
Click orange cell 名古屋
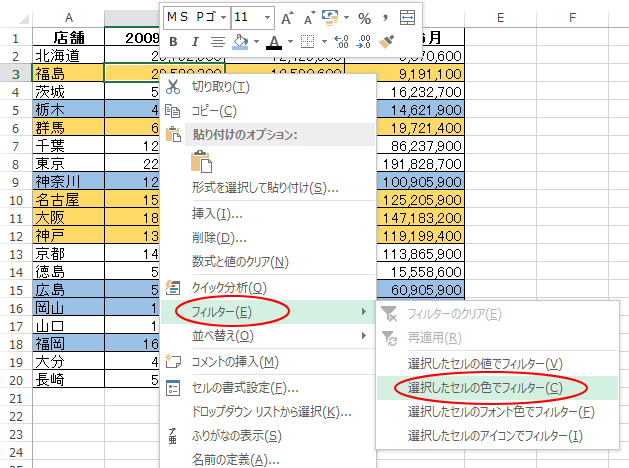pos(69,200)
